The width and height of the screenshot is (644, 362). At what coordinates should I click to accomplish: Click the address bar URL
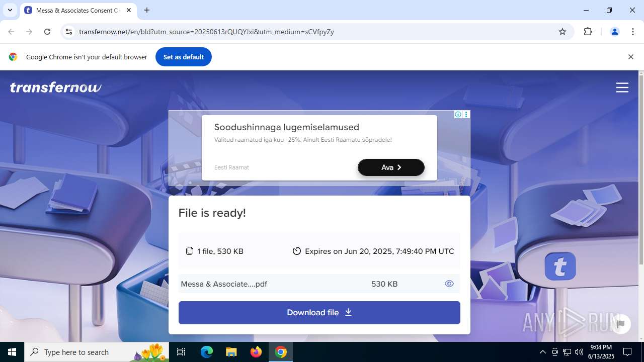tap(206, 32)
